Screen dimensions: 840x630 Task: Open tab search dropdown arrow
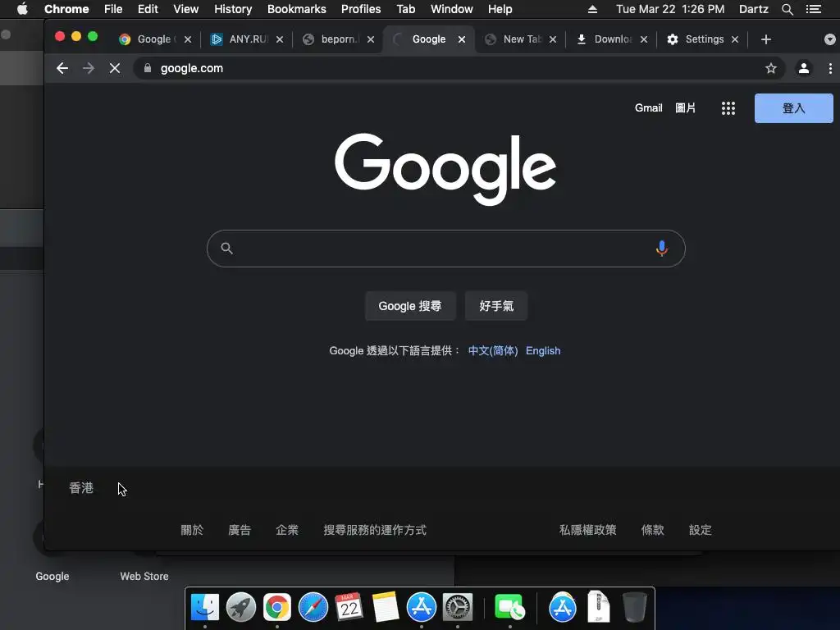tap(830, 39)
